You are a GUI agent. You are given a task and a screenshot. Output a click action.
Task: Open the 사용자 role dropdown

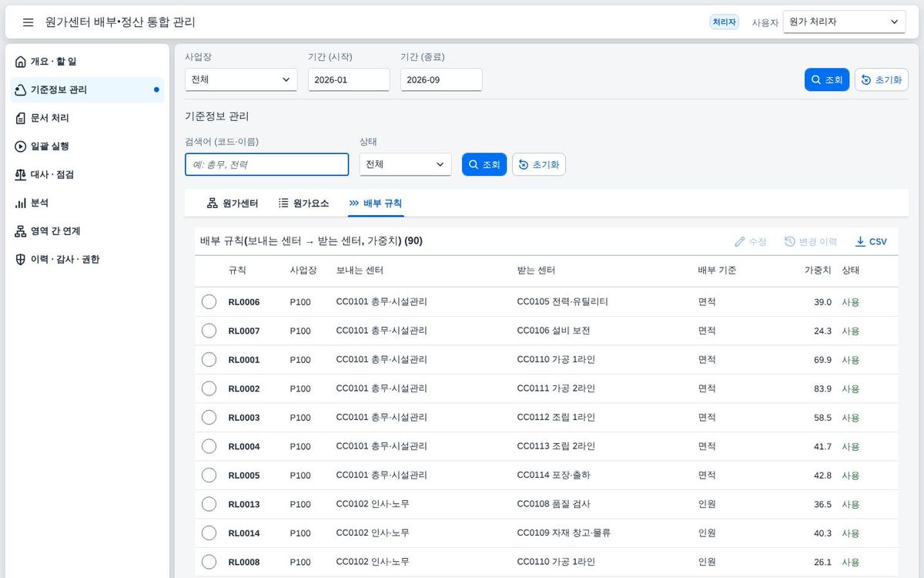(844, 22)
